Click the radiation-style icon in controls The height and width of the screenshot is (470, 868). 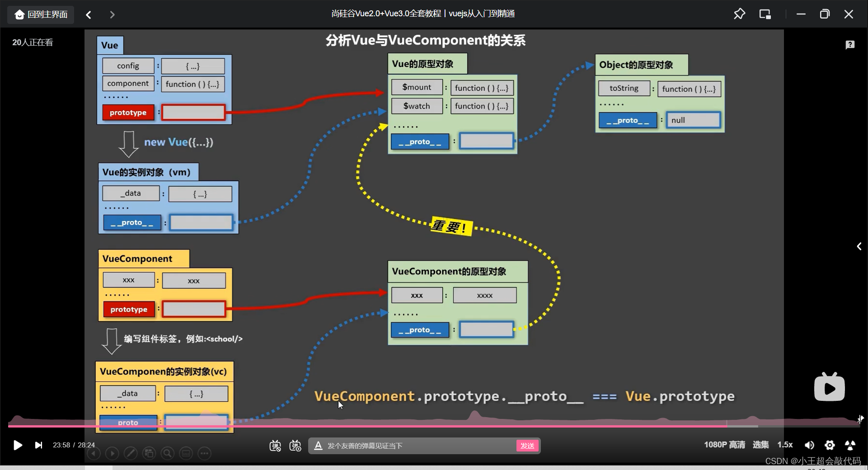850,445
